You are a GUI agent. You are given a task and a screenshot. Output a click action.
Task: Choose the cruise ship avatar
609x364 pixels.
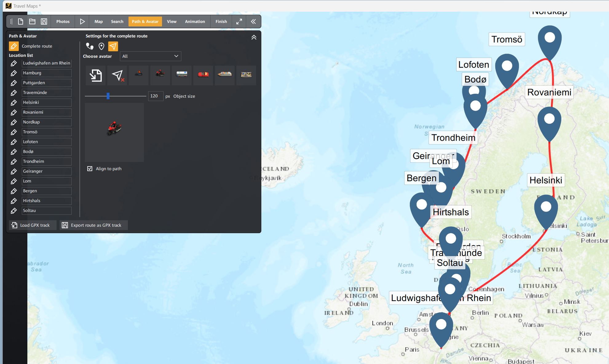(224, 74)
